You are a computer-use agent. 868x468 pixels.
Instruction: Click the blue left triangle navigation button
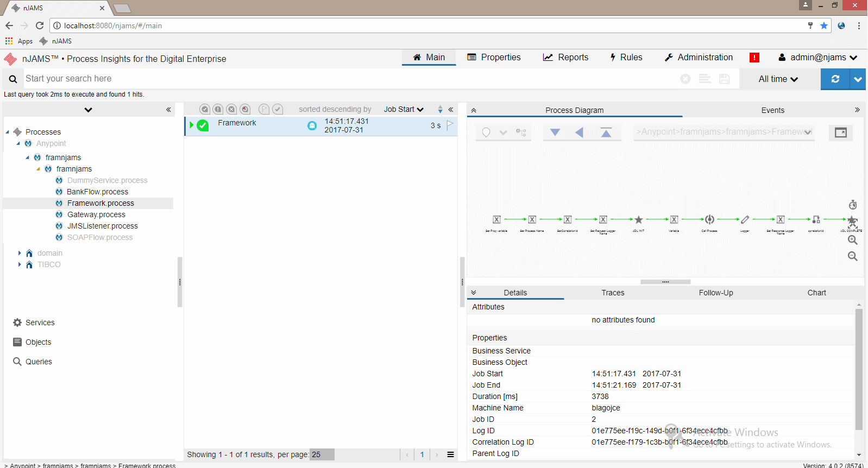(580, 132)
